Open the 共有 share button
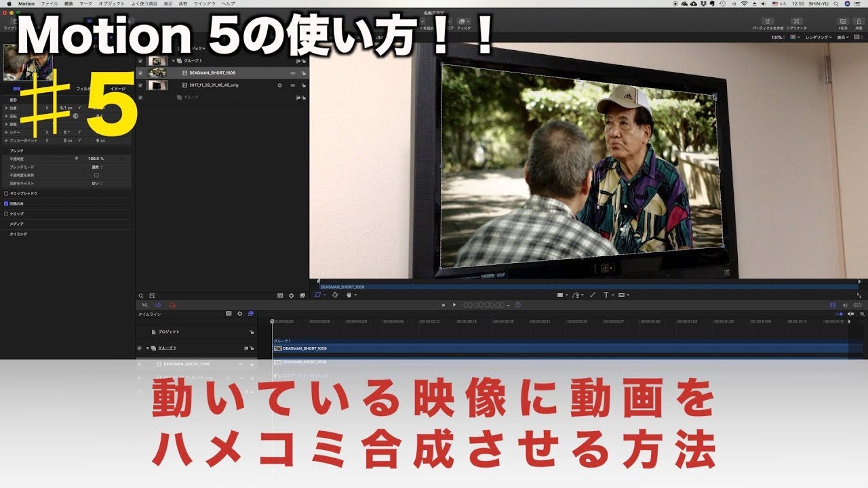This screenshot has width=868, height=488. [x=859, y=24]
